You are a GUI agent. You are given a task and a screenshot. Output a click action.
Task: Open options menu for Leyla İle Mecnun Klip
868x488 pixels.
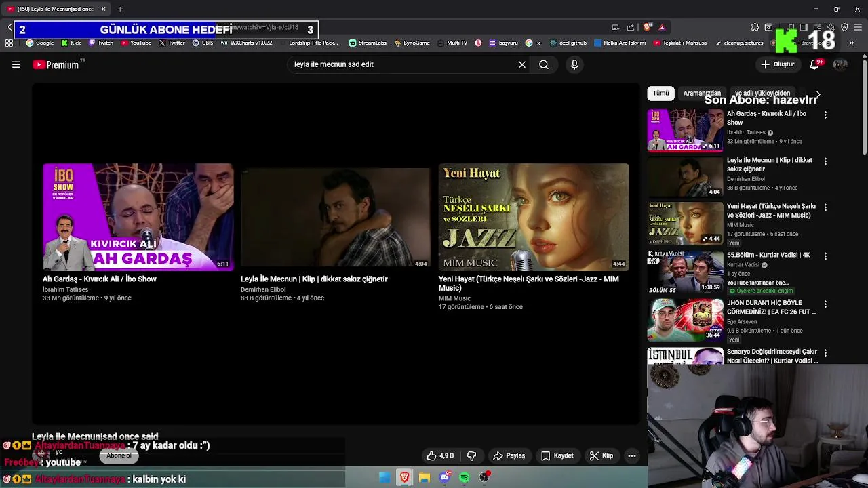825,162
